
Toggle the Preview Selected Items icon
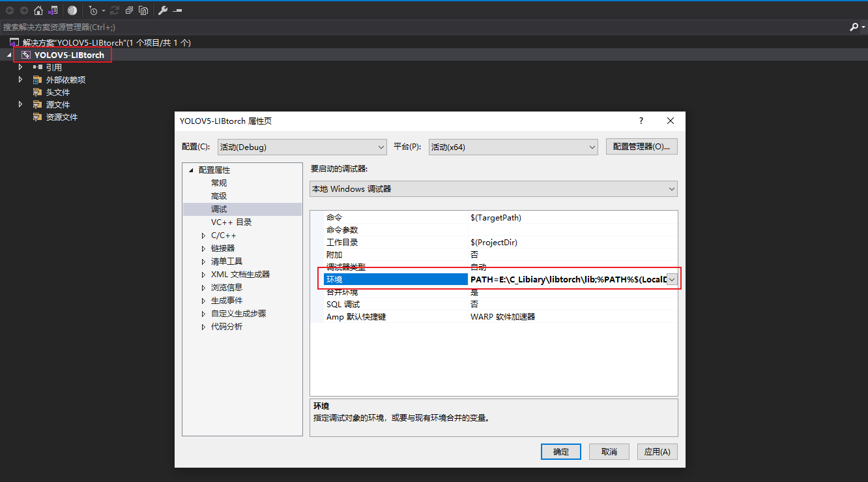[x=177, y=10]
